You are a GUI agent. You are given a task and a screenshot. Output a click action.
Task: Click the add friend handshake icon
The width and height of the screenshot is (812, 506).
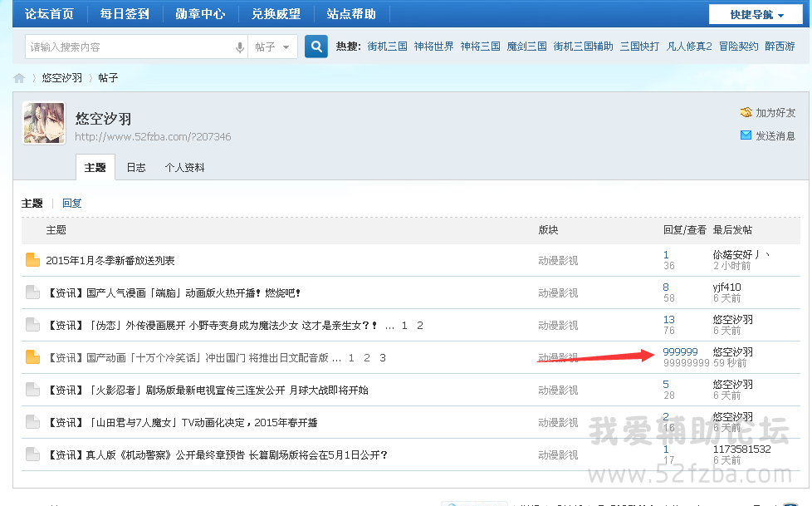pyautogui.click(x=746, y=112)
